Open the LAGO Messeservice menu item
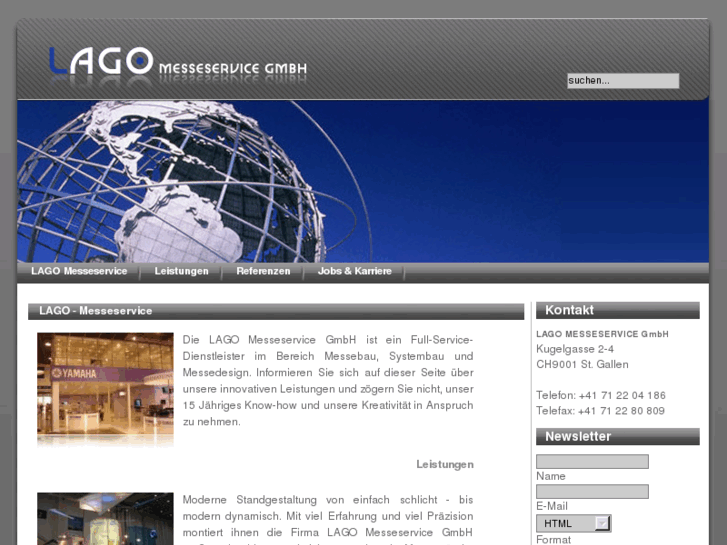 [79, 271]
